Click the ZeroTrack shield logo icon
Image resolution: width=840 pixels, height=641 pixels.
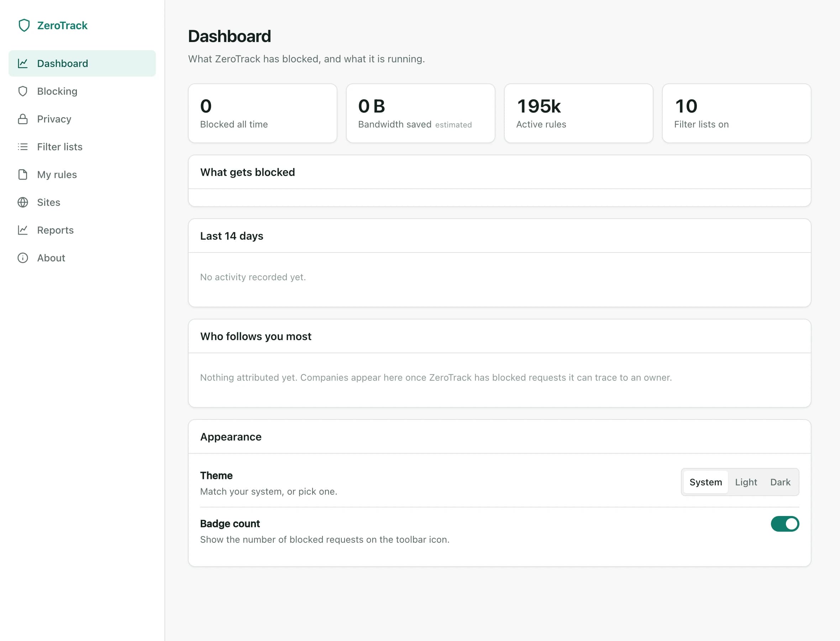click(24, 26)
